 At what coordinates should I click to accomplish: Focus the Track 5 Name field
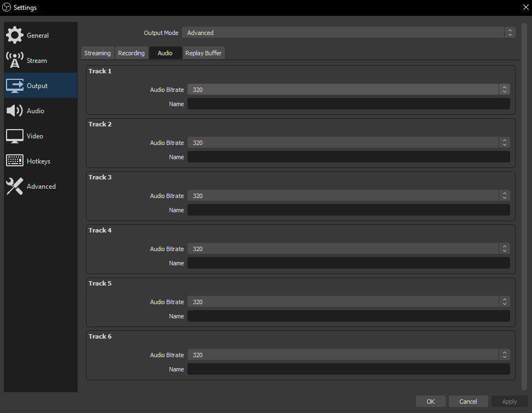click(x=349, y=316)
